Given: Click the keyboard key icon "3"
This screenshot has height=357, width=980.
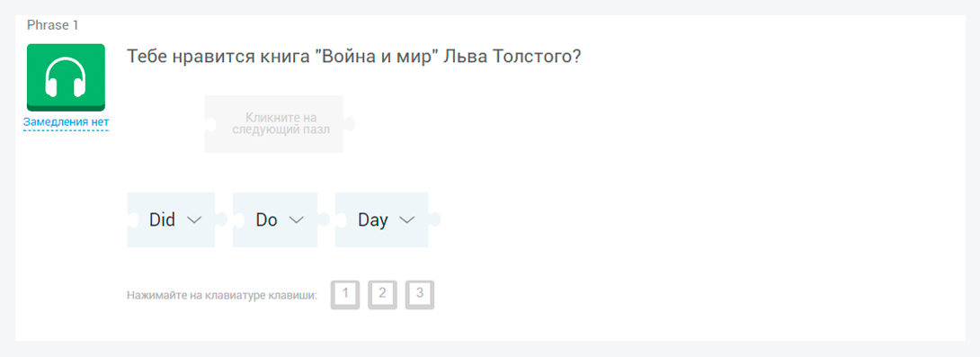Looking at the screenshot, I should pyautogui.click(x=420, y=294).
